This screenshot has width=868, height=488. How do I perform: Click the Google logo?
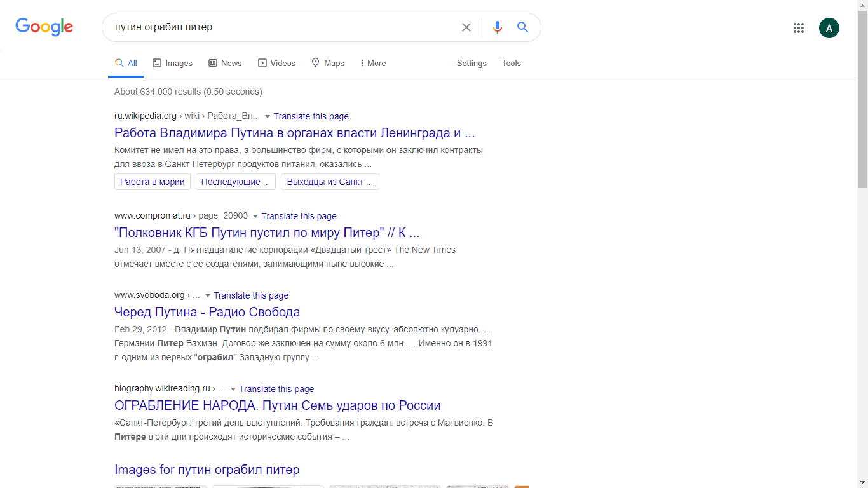point(44,27)
